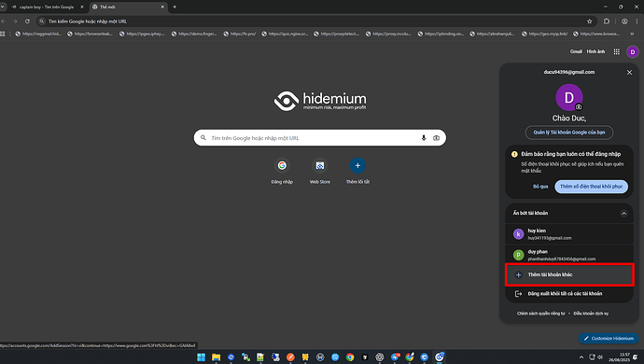
Task: Open the quic.nginx bookmark
Action: [285, 34]
